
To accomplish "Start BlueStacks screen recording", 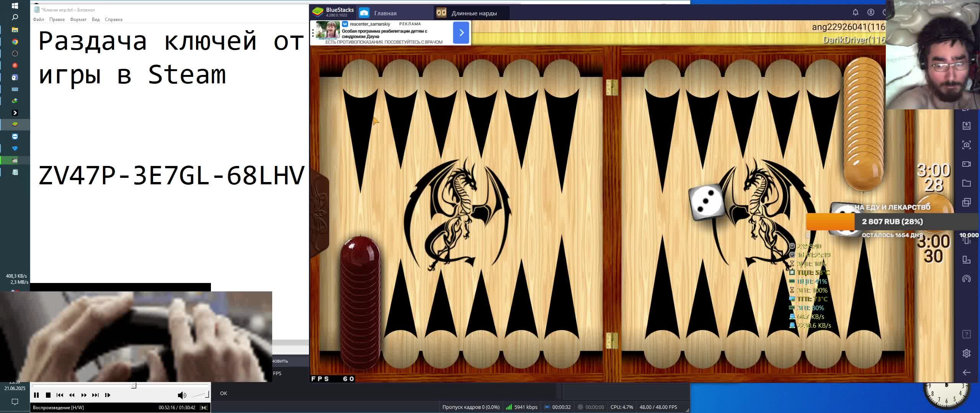I will pos(966,164).
